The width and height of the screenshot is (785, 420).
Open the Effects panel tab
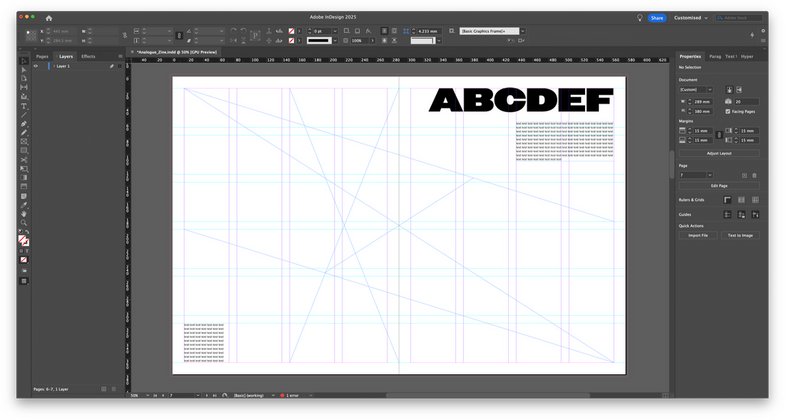[x=88, y=56]
